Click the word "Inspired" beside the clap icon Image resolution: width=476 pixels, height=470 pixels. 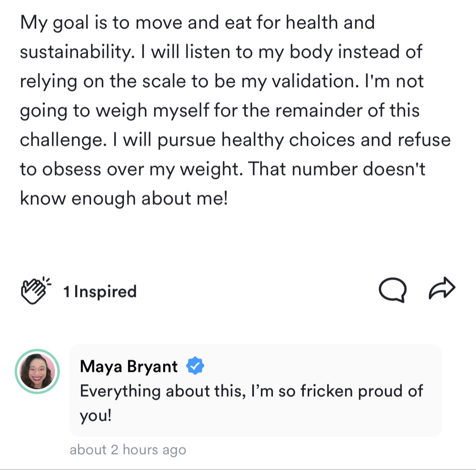(x=105, y=292)
